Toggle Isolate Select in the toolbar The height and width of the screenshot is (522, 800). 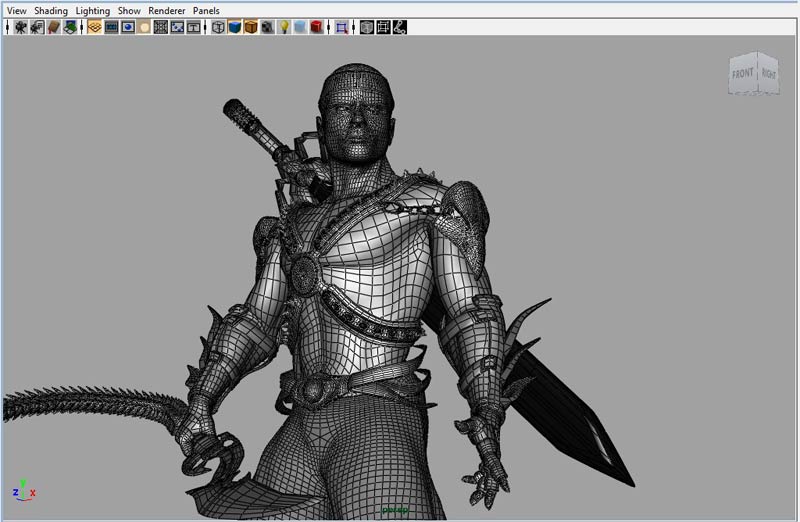pyautogui.click(x=342, y=27)
